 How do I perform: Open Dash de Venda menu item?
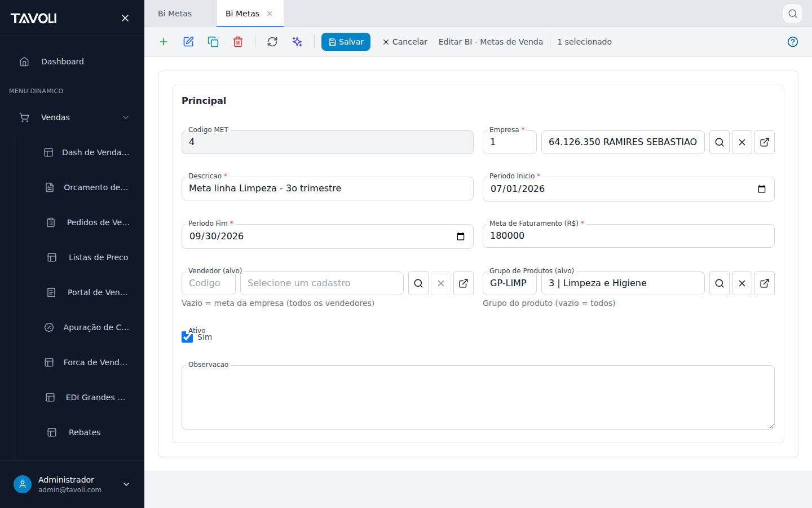pos(87,152)
